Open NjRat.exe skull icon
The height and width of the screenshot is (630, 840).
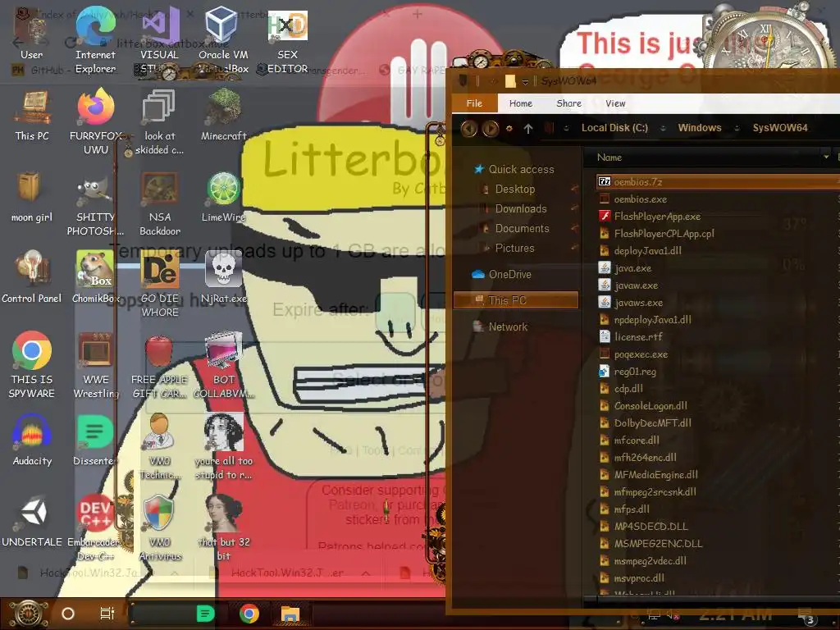[x=223, y=277]
